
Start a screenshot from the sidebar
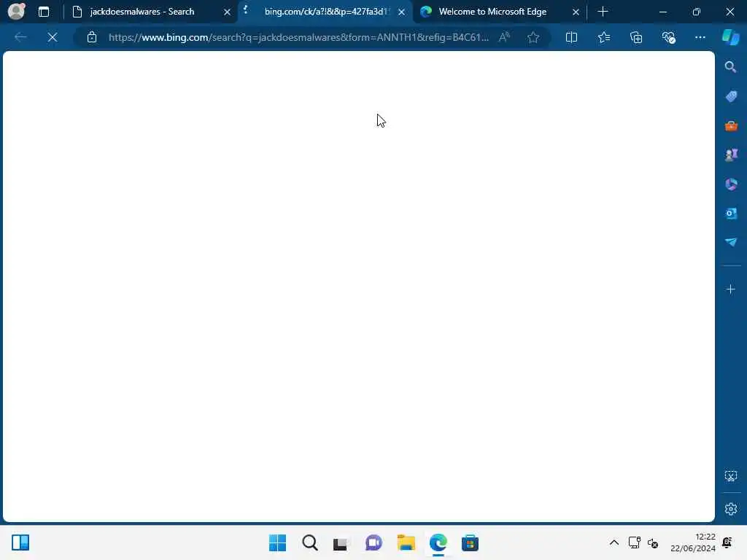click(x=731, y=475)
